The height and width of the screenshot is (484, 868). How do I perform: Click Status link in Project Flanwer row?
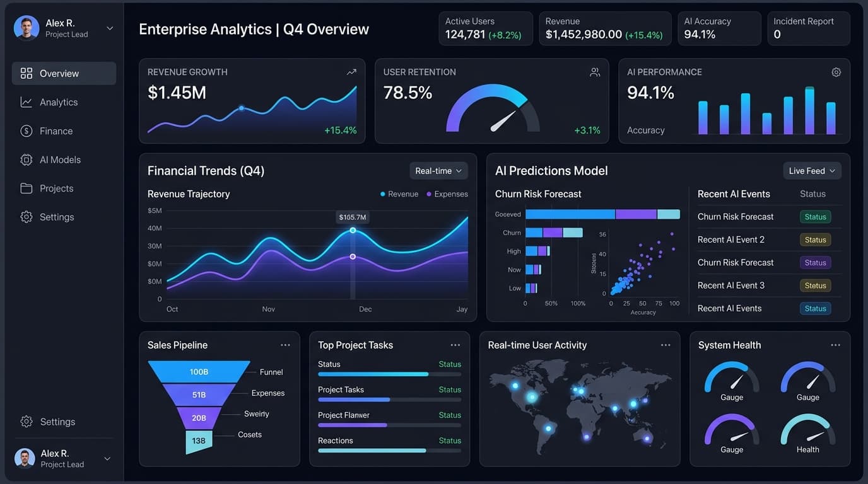(450, 415)
